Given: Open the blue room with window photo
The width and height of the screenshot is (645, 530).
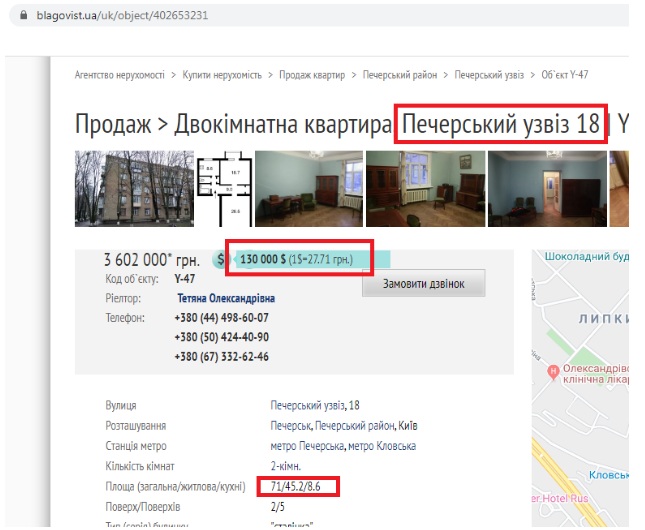Looking at the screenshot, I should (x=309, y=188).
